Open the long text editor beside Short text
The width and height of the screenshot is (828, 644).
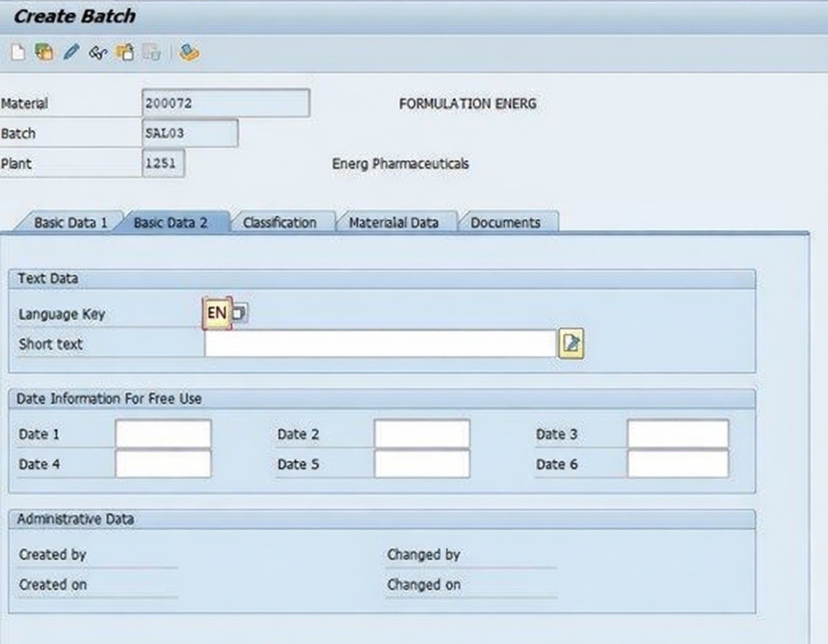(571, 344)
